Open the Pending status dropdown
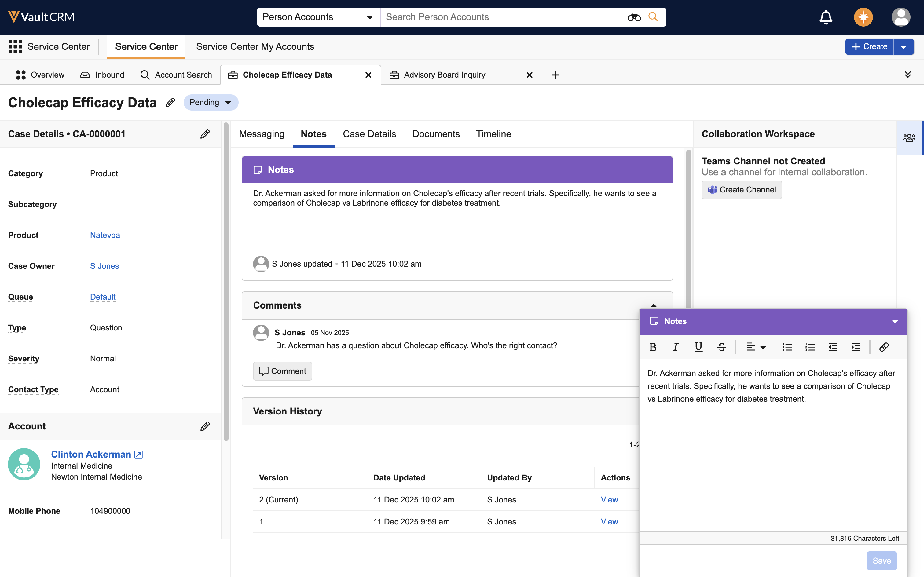The height and width of the screenshot is (577, 924). [x=211, y=103]
